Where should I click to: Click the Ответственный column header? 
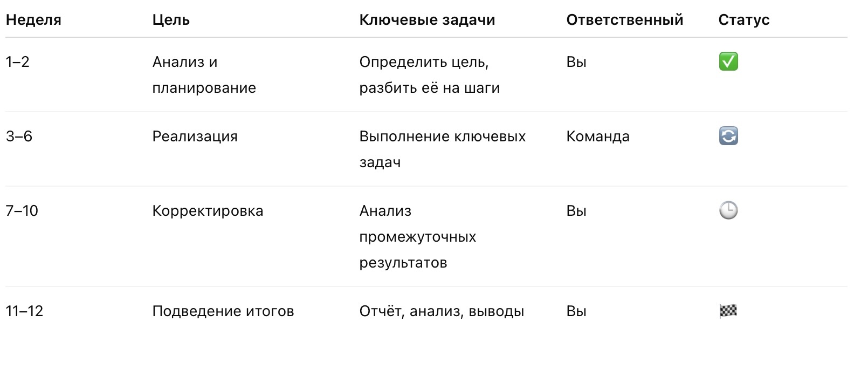click(624, 20)
